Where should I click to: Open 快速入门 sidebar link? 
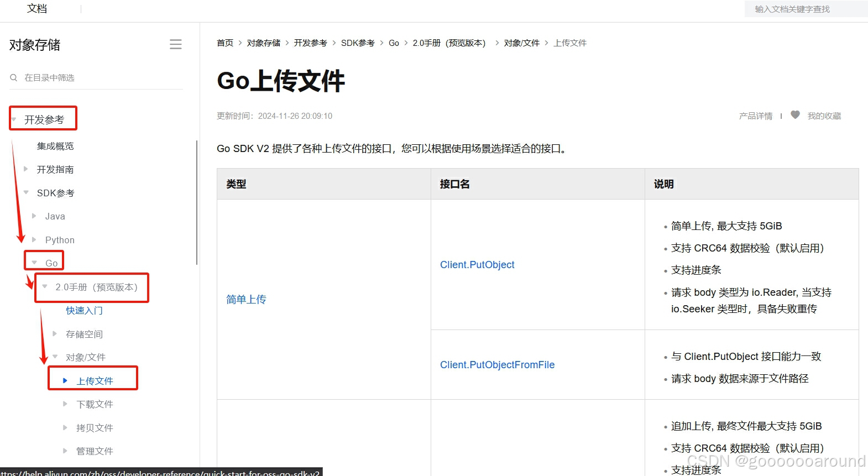tap(84, 310)
